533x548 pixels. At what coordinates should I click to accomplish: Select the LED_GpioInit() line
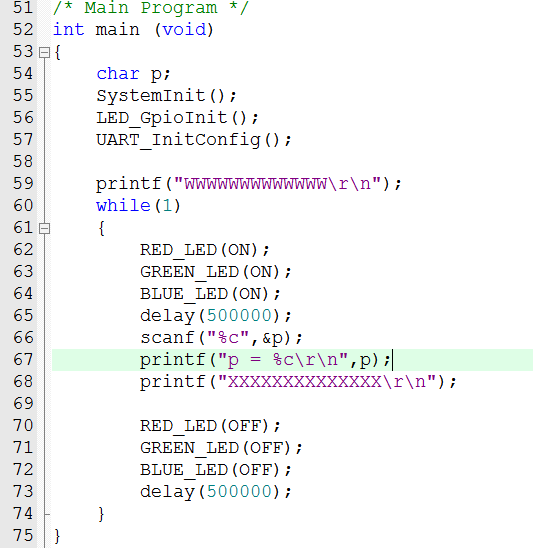click(x=178, y=118)
